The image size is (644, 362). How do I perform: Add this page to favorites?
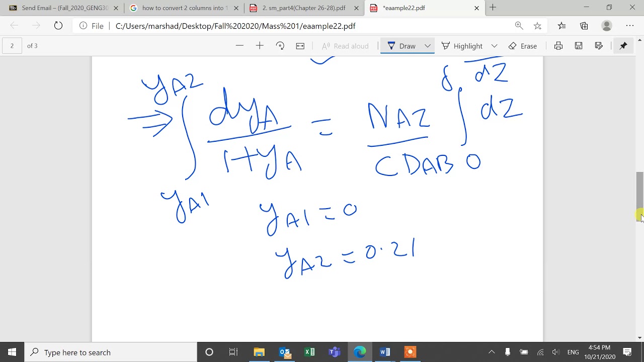(x=537, y=26)
